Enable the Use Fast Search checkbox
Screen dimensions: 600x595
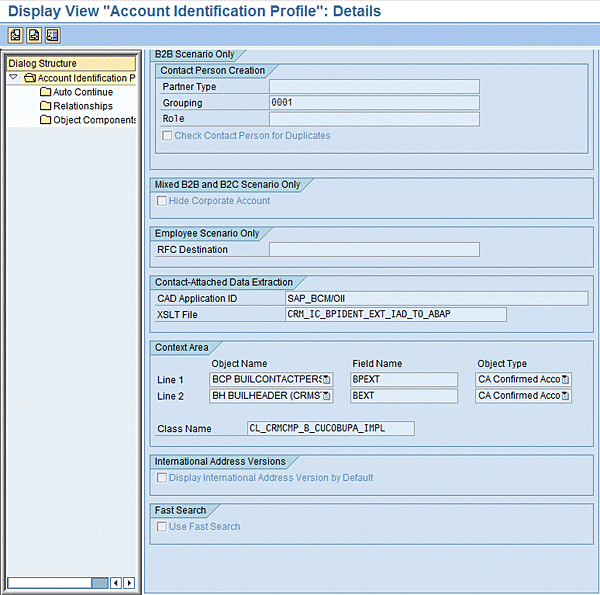(x=161, y=527)
